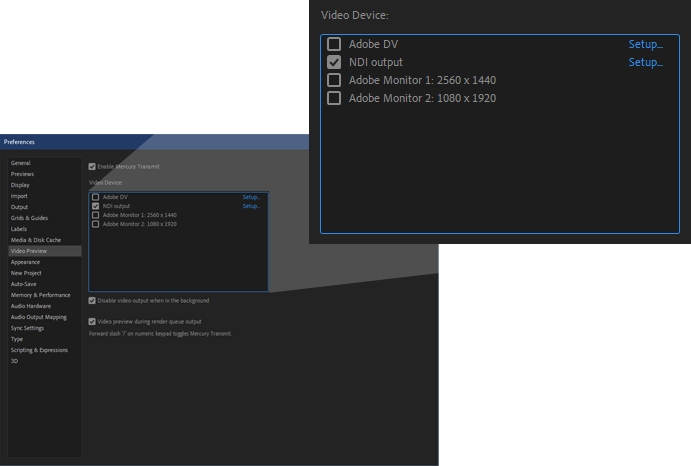Image resolution: width=691 pixels, height=466 pixels.
Task: Switch to Display preferences
Action: click(x=20, y=185)
